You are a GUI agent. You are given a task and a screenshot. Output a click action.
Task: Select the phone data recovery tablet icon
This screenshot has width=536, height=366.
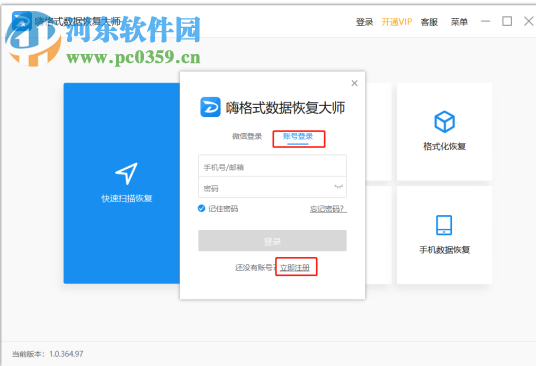[x=444, y=225]
